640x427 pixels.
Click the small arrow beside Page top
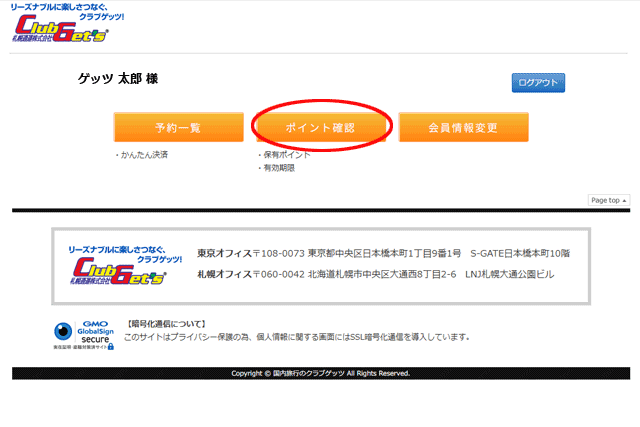click(625, 200)
